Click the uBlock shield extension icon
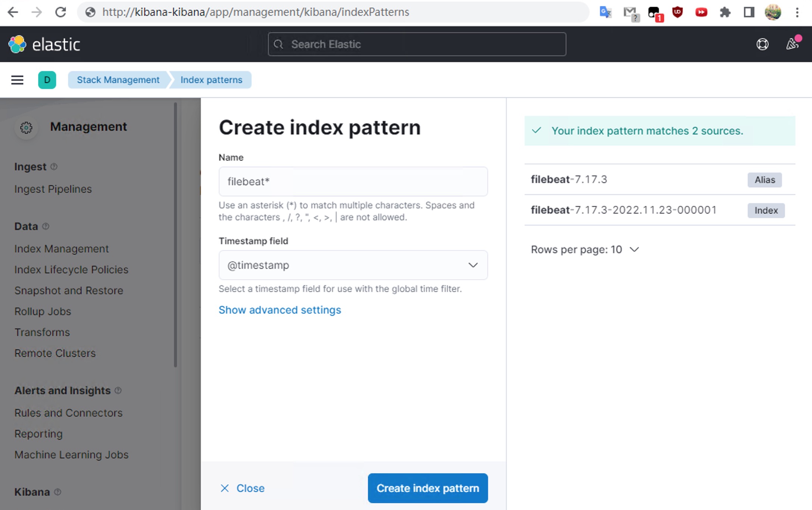 [677, 12]
